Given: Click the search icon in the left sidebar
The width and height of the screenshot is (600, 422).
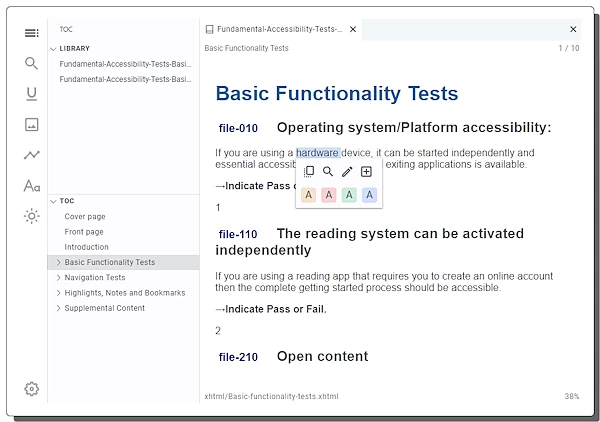Looking at the screenshot, I should (x=32, y=64).
